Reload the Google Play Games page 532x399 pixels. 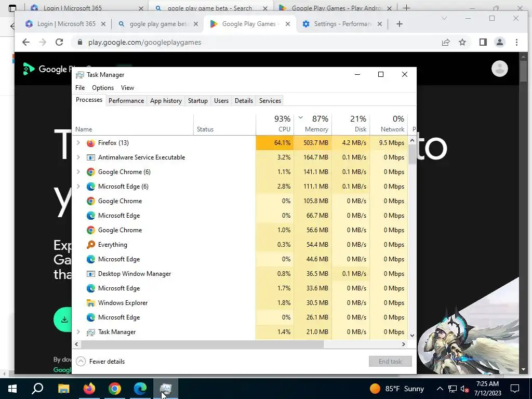[x=59, y=42]
